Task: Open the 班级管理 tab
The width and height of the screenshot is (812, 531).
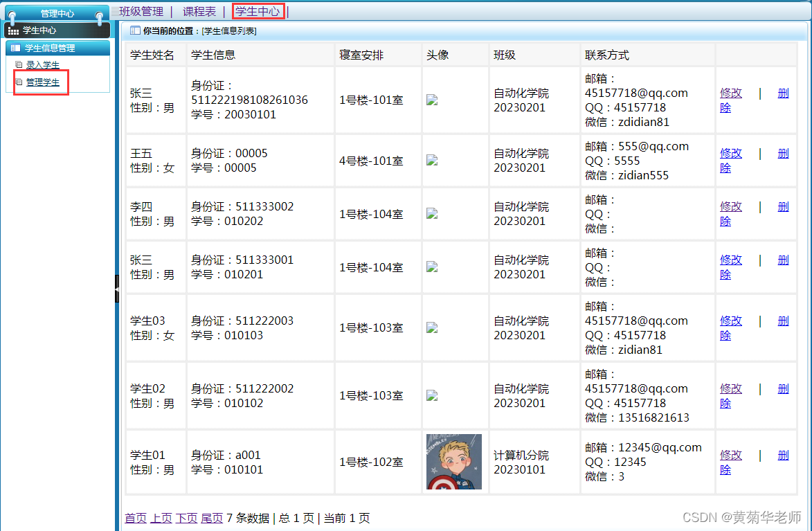Action: click(141, 11)
